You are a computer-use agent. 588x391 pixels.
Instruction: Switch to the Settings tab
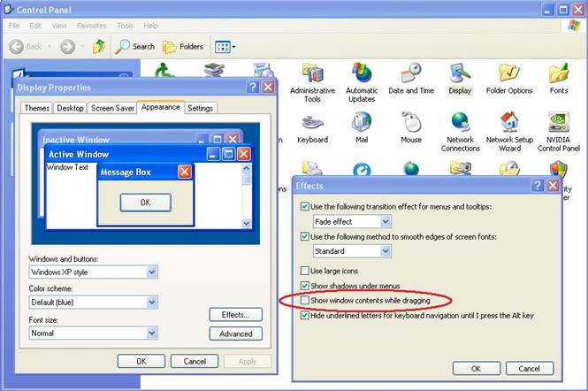[x=200, y=108]
